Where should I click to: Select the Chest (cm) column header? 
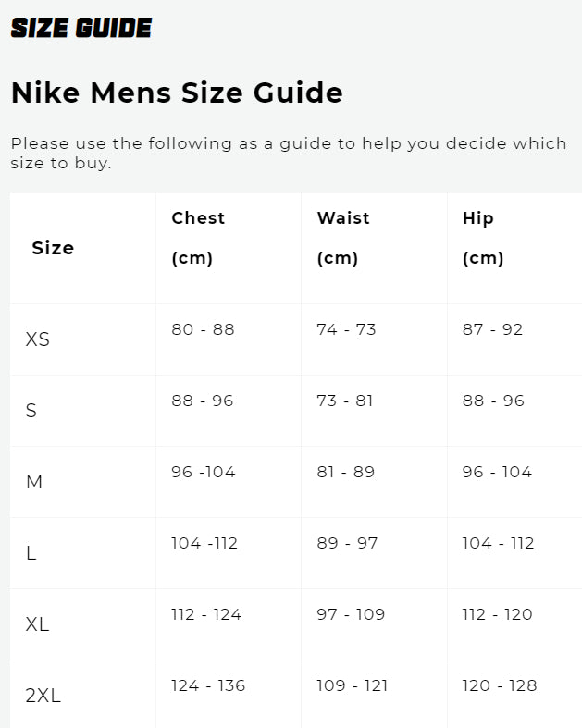(198, 238)
